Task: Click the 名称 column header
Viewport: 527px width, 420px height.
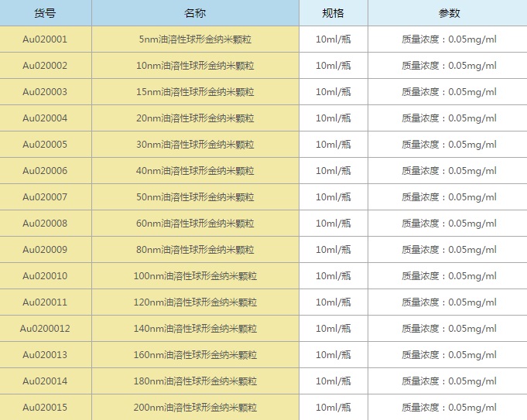Action: point(195,13)
